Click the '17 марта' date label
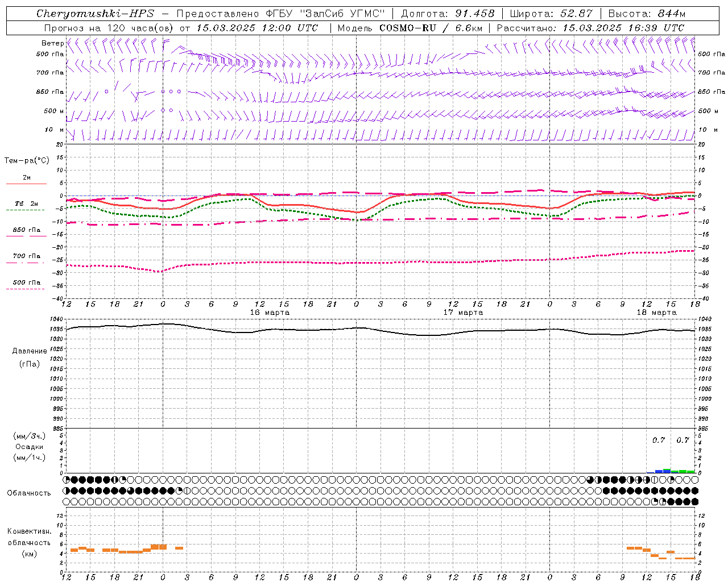 (x=463, y=313)
